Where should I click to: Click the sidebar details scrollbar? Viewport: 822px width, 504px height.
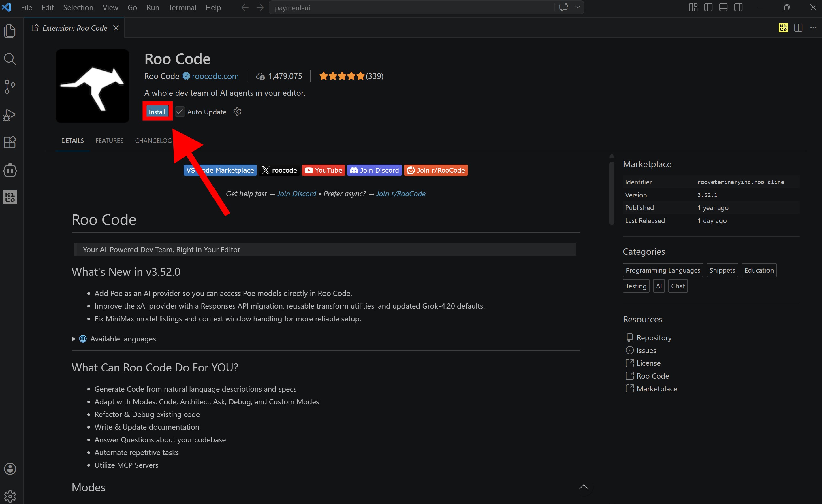tap(612, 193)
